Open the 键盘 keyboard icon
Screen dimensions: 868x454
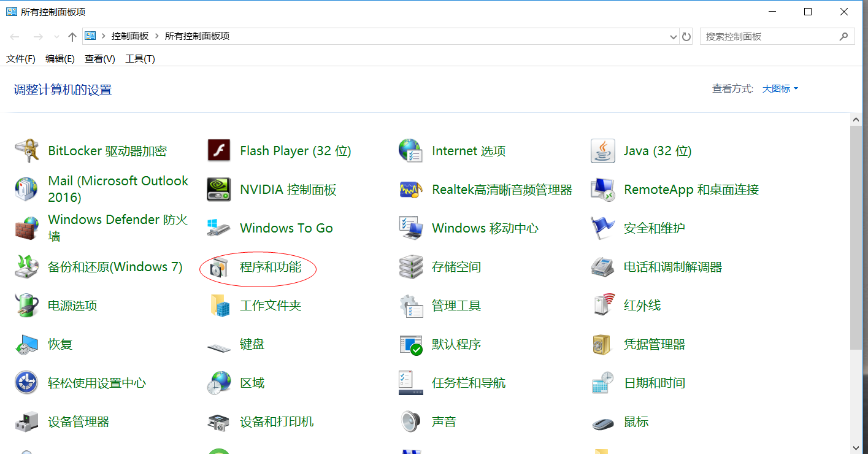tap(219, 347)
